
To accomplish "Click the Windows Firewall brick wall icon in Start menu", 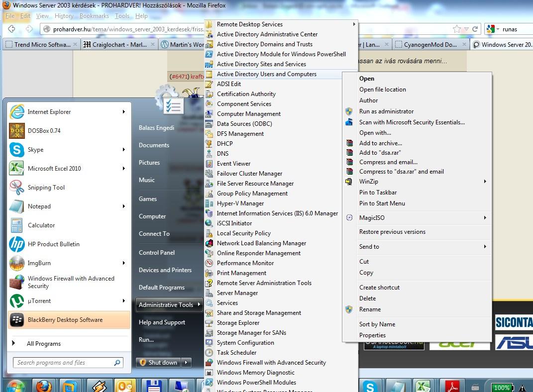I will [x=17, y=282].
